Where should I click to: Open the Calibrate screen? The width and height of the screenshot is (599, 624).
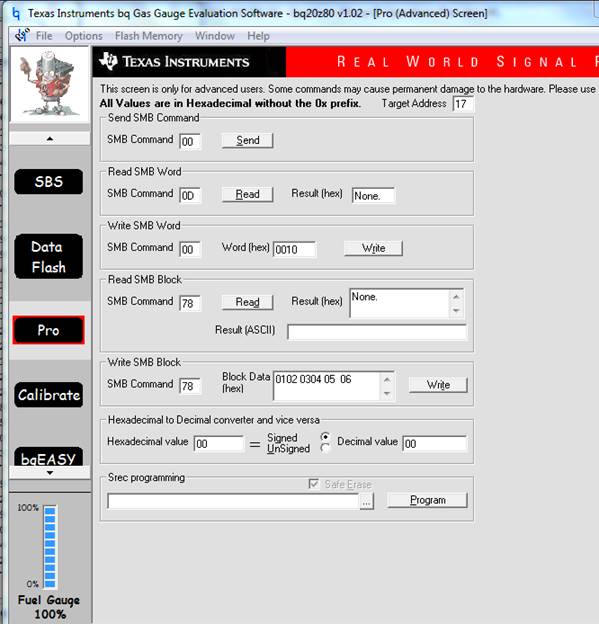49,395
